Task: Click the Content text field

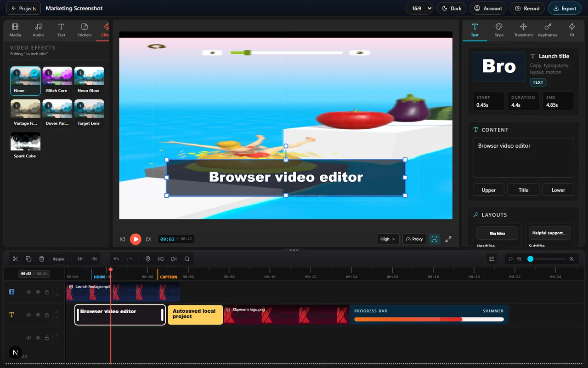Action: pyautogui.click(x=523, y=158)
